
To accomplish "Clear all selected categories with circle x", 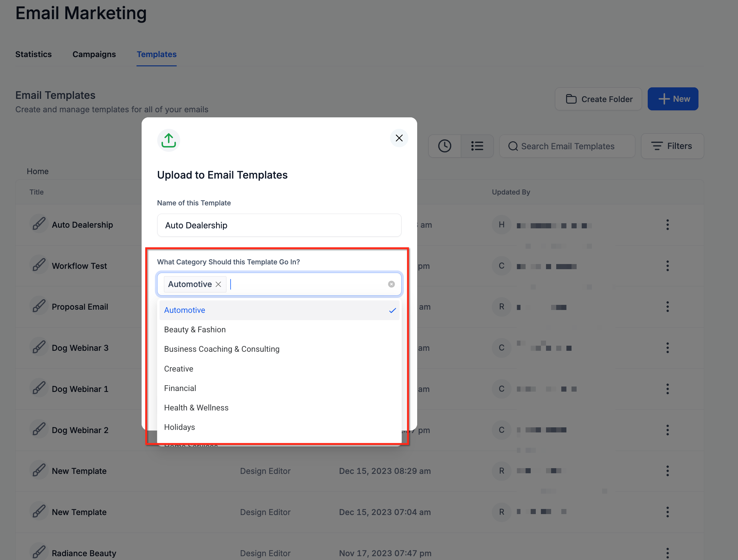I will point(391,284).
